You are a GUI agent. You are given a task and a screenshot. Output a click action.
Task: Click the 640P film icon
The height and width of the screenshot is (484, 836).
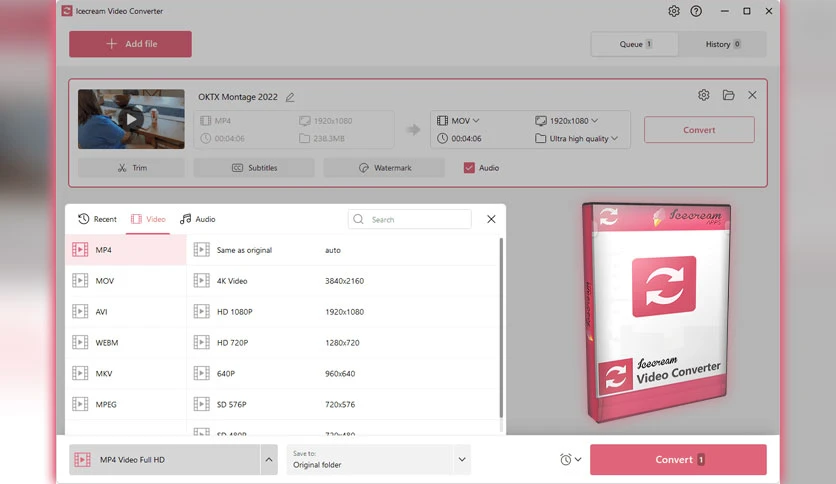pyautogui.click(x=202, y=373)
